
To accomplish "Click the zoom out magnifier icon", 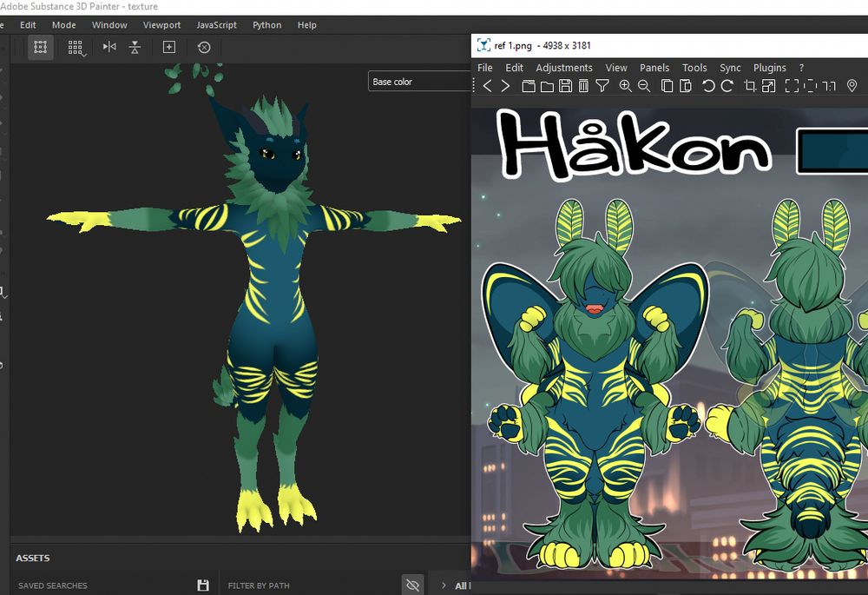I will tap(644, 86).
